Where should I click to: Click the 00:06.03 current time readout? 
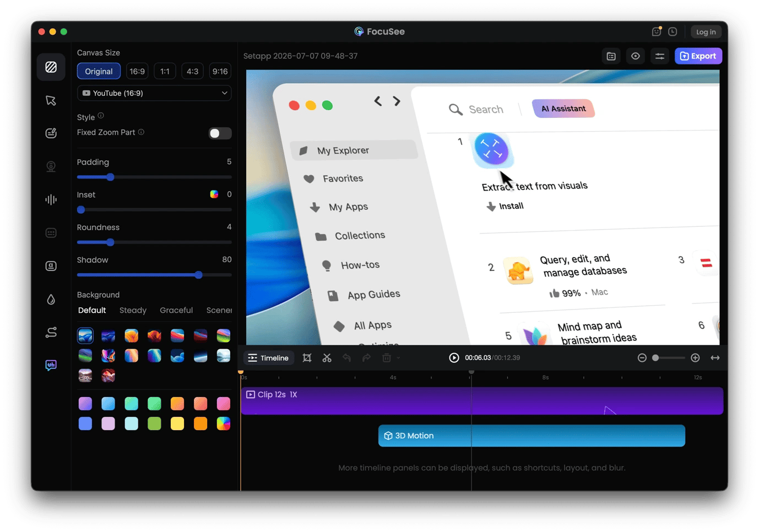478,358
